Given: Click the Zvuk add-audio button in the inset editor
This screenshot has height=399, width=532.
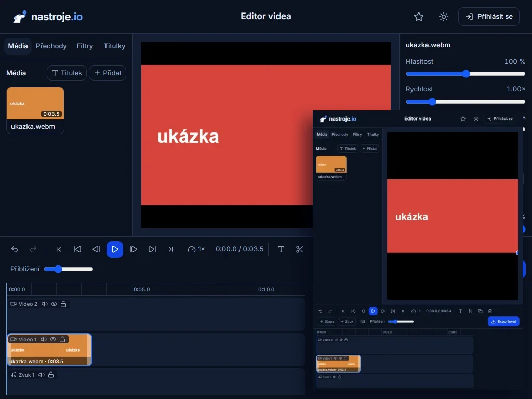Looking at the screenshot, I should pyautogui.click(x=347, y=321).
